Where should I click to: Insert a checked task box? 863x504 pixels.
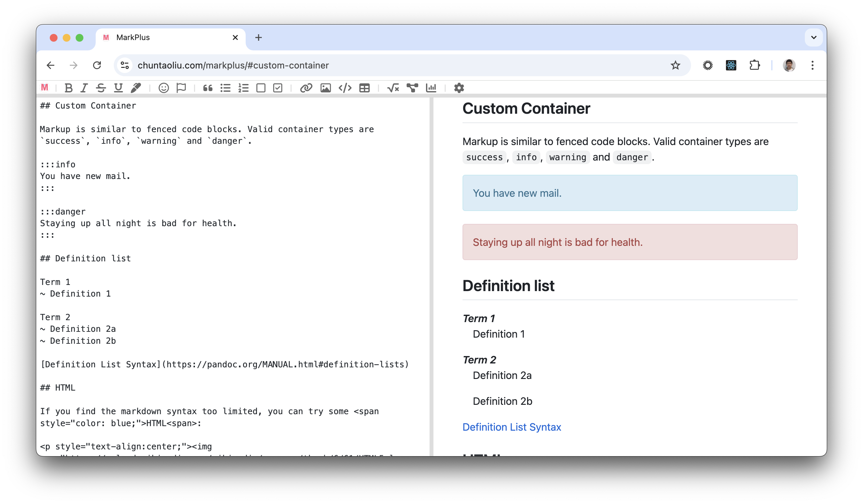point(278,88)
